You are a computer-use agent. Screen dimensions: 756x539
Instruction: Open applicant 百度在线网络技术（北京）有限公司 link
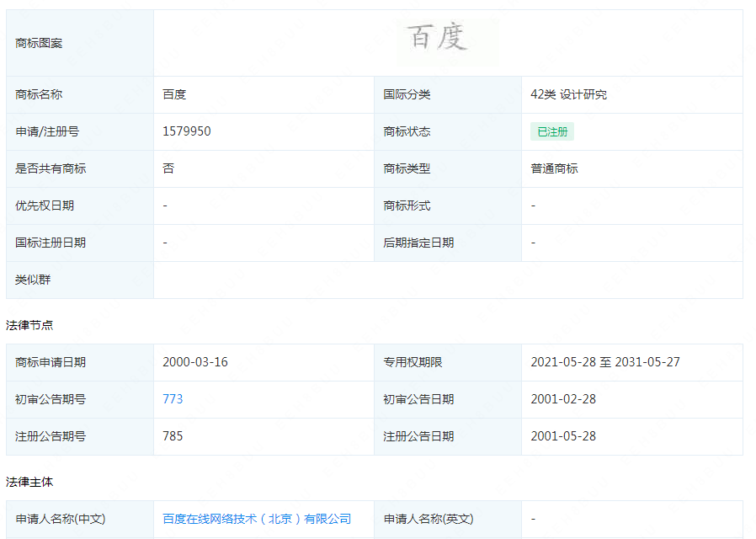tap(257, 519)
